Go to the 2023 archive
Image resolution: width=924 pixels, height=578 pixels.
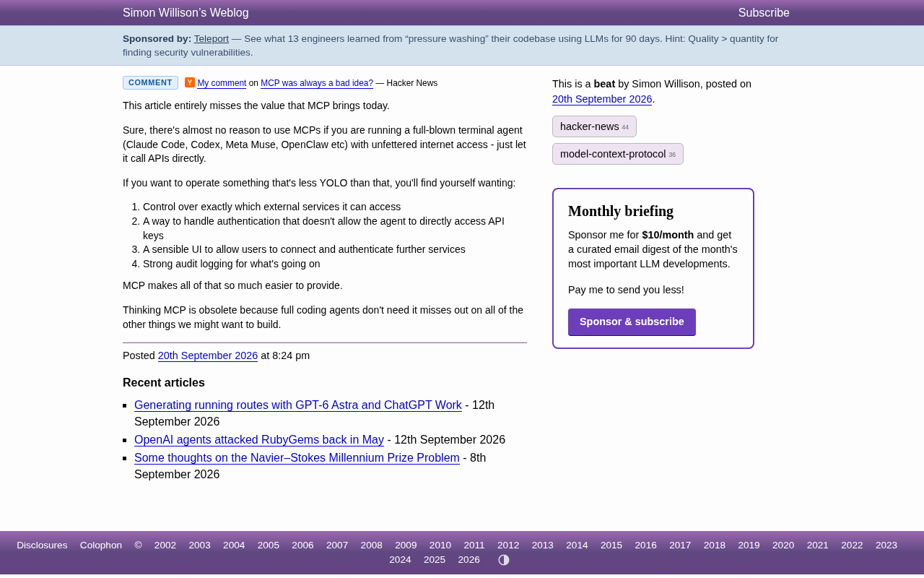(x=886, y=545)
